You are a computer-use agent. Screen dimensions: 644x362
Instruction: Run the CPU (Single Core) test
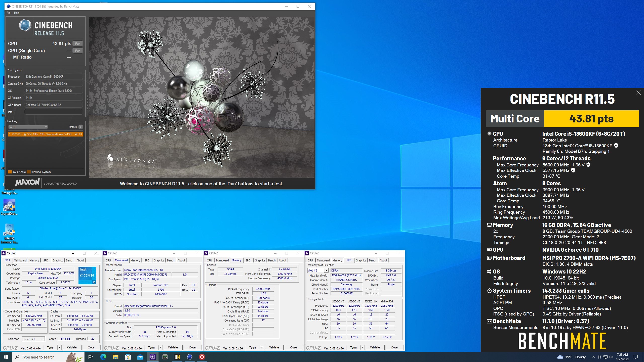(x=78, y=51)
